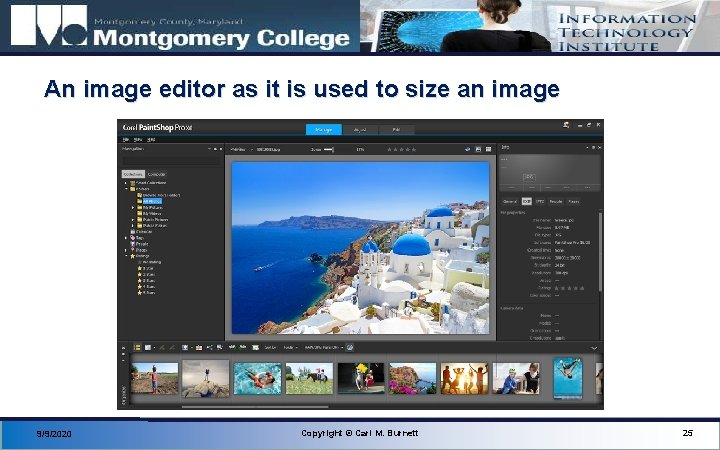
Task: Toggle Show/Hide Navigation organizer icon
Action: [137, 348]
